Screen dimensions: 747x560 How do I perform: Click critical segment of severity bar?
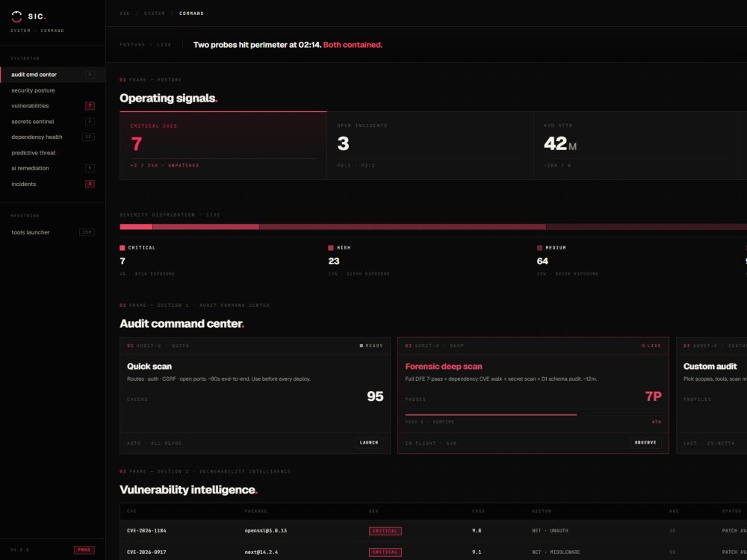click(x=136, y=227)
